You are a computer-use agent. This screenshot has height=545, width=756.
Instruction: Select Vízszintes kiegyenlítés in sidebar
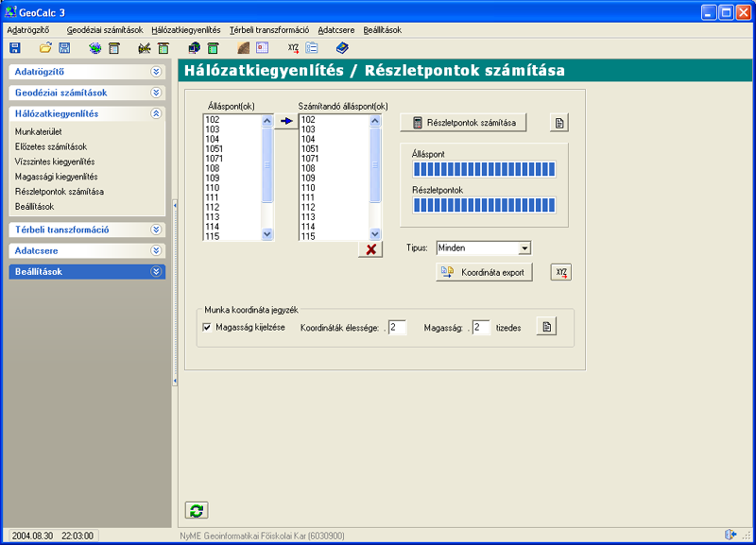[x=55, y=162]
